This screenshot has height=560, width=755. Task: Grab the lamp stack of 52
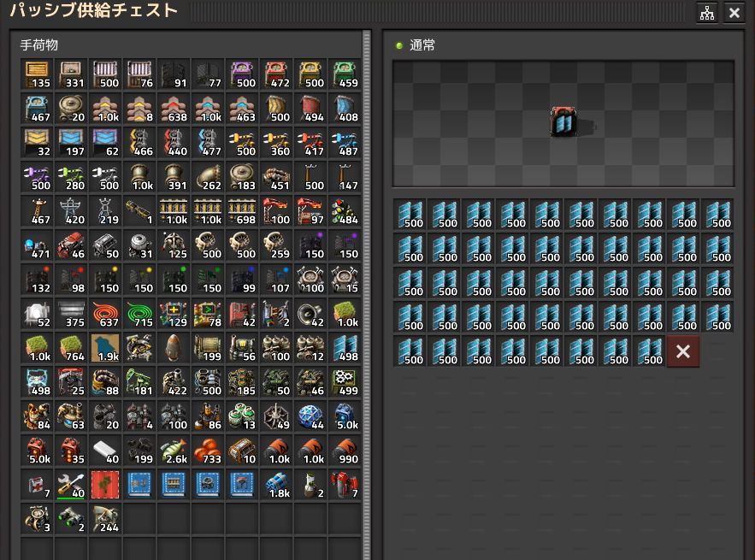coord(37,314)
